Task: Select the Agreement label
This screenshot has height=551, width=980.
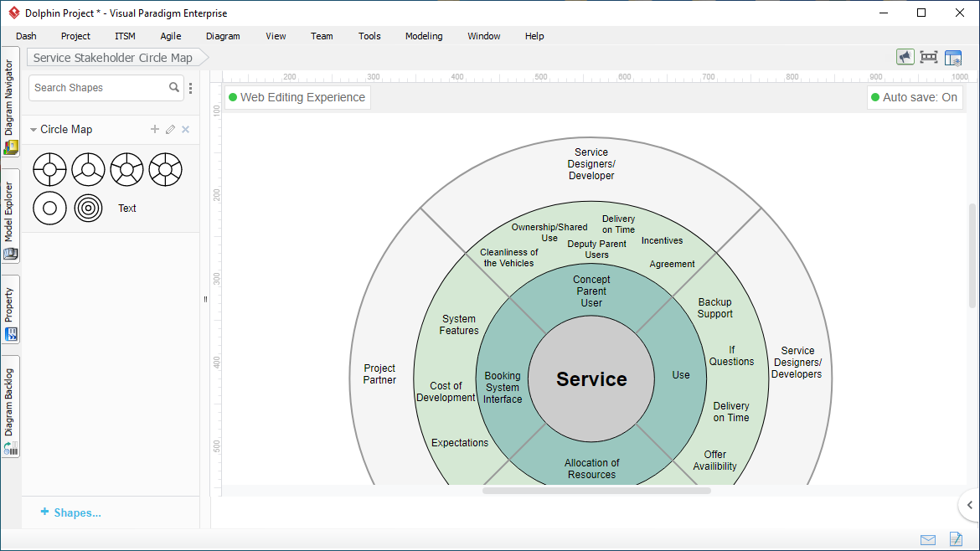Action: 672,265
